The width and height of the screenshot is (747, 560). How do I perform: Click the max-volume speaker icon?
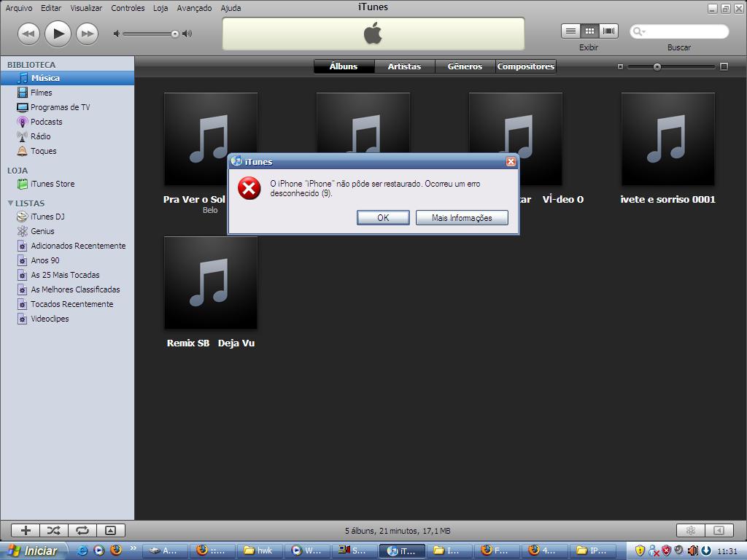pos(187,34)
